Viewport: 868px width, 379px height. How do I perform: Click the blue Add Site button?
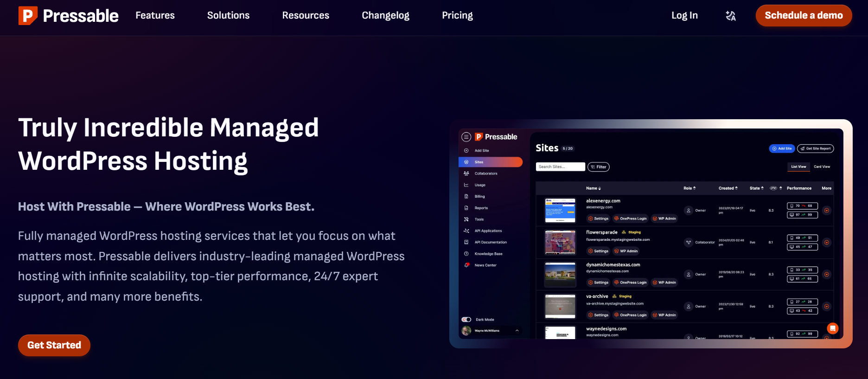[x=782, y=148]
